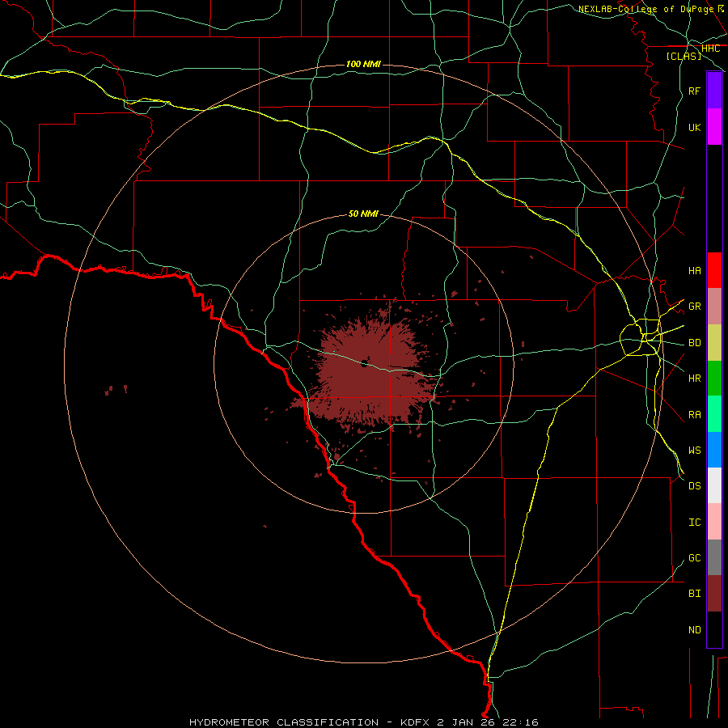Click the HHC product label
Viewport: 728px width, 728px height.
coord(710,49)
